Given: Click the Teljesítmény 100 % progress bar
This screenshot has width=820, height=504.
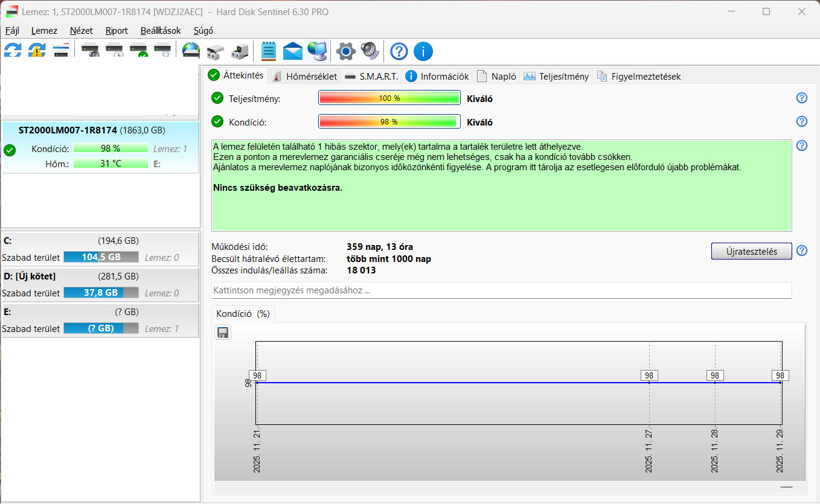Looking at the screenshot, I should click(389, 98).
